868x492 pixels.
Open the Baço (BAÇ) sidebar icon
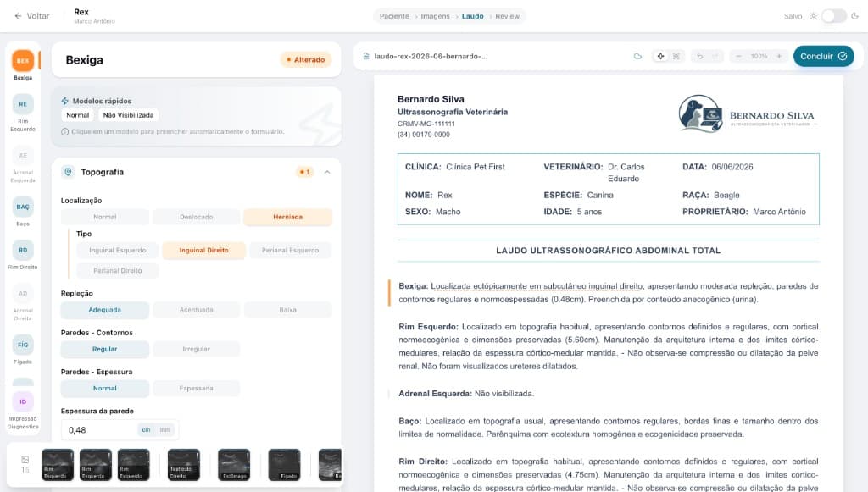click(23, 207)
